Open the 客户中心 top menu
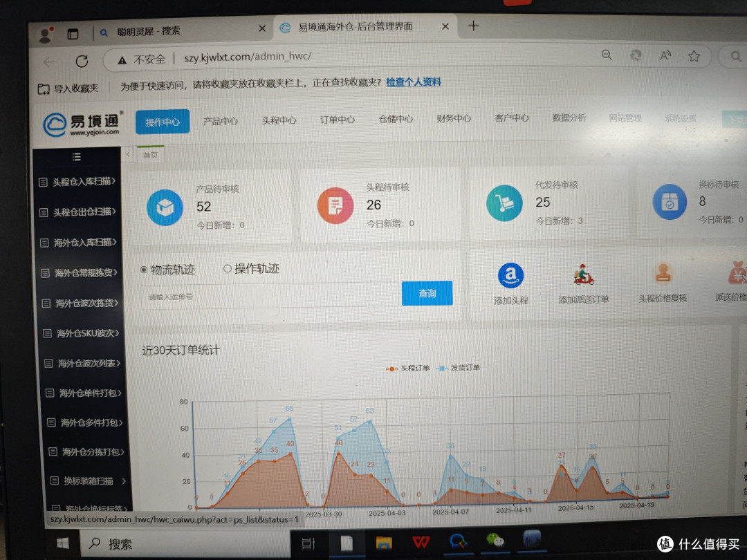This screenshot has width=747, height=560. click(511, 118)
